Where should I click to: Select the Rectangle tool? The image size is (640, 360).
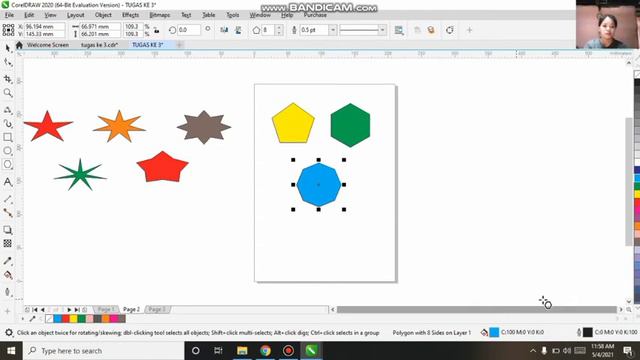pyautogui.click(x=8, y=137)
